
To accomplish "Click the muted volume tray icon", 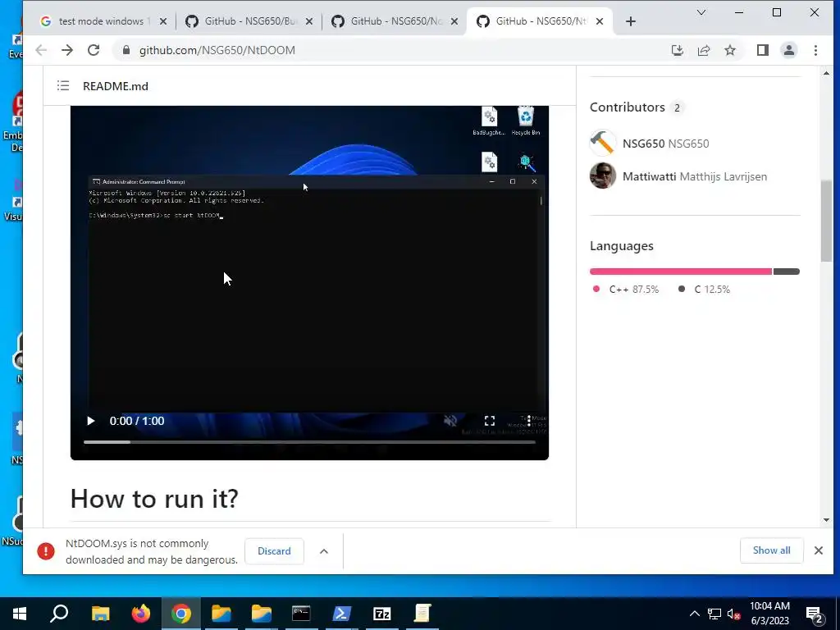I will coord(733,614).
